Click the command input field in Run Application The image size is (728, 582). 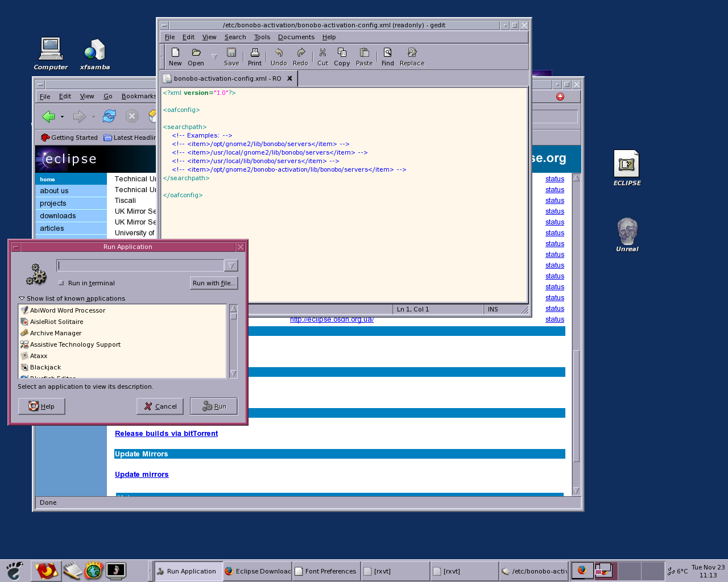pos(140,265)
